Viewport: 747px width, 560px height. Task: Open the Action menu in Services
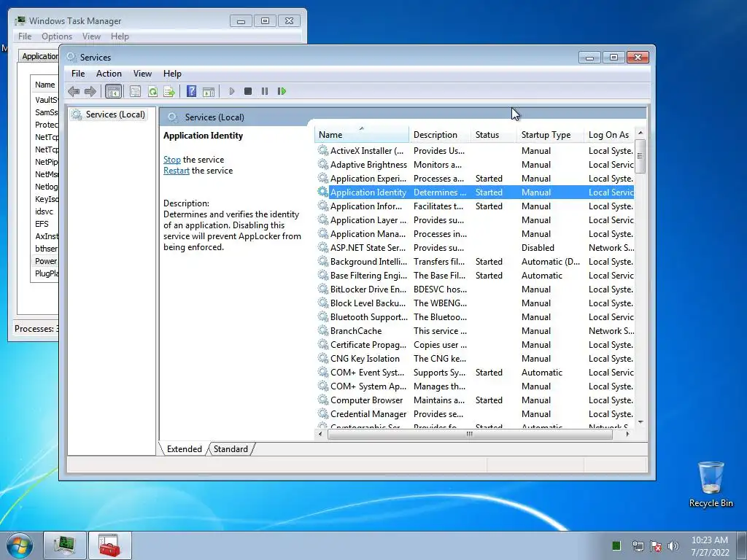coord(109,74)
